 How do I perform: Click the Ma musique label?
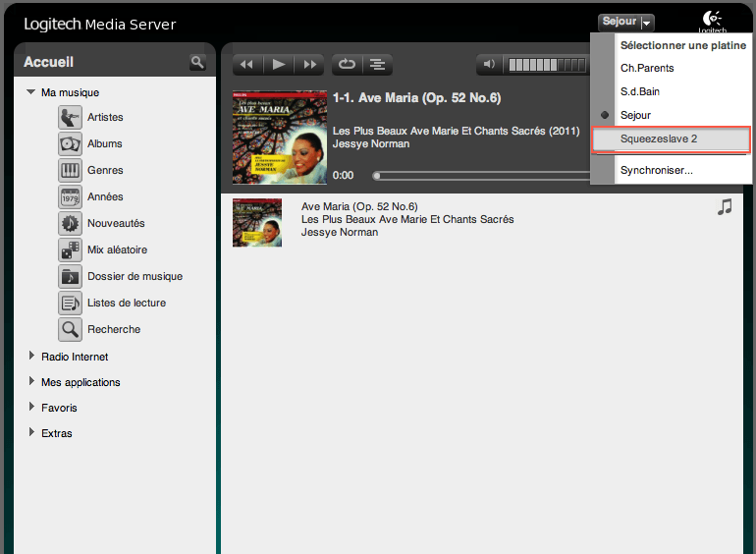70,92
